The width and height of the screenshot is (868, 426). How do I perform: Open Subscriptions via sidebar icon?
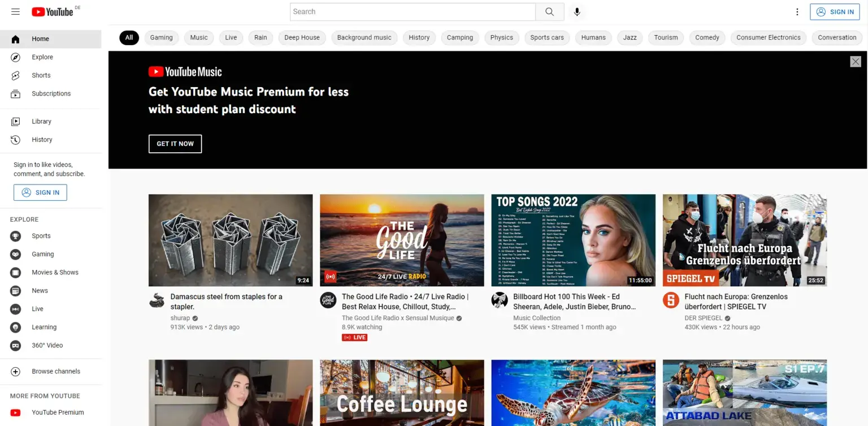pyautogui.click(x=15, y=93)
